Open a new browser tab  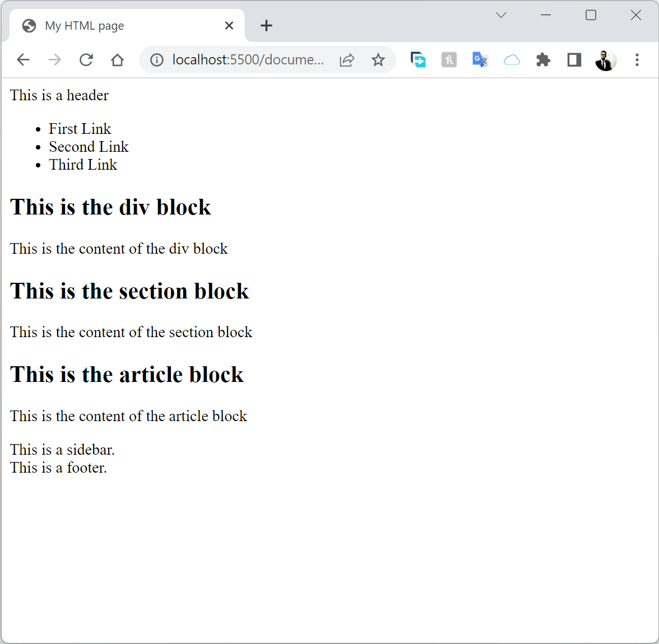266,25
